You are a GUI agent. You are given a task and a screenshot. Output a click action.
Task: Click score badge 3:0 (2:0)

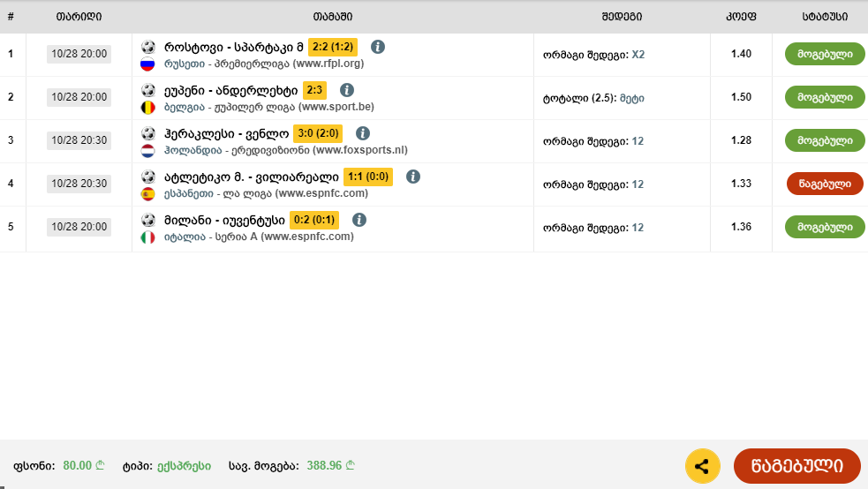tap(318, 133)
